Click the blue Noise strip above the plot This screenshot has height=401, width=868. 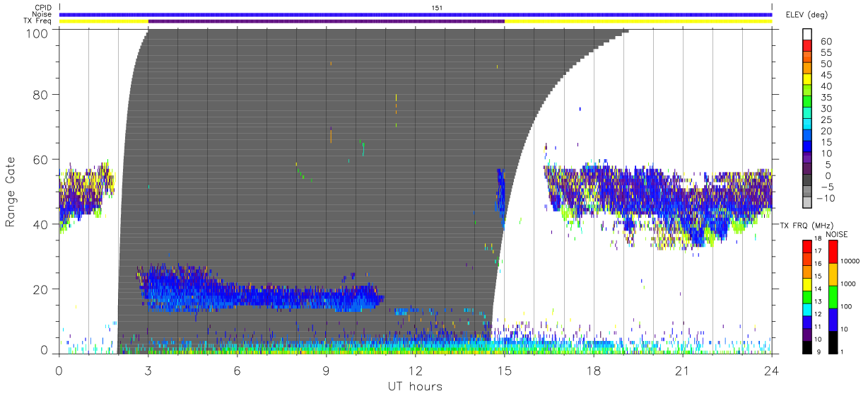416,14
